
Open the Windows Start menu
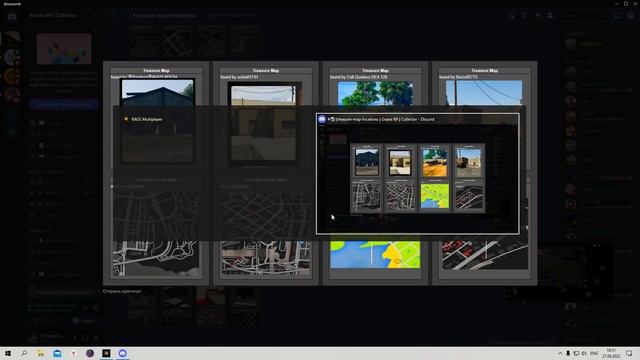click(x=8, y=353)
